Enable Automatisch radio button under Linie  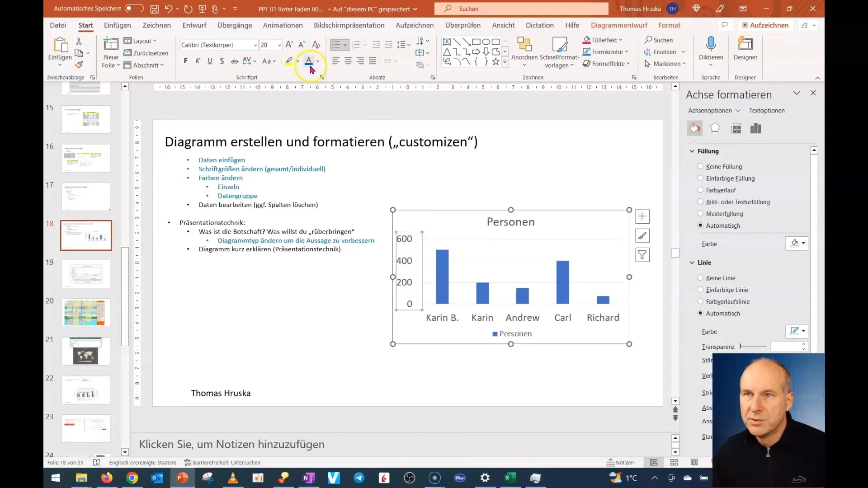pos(700,313)
